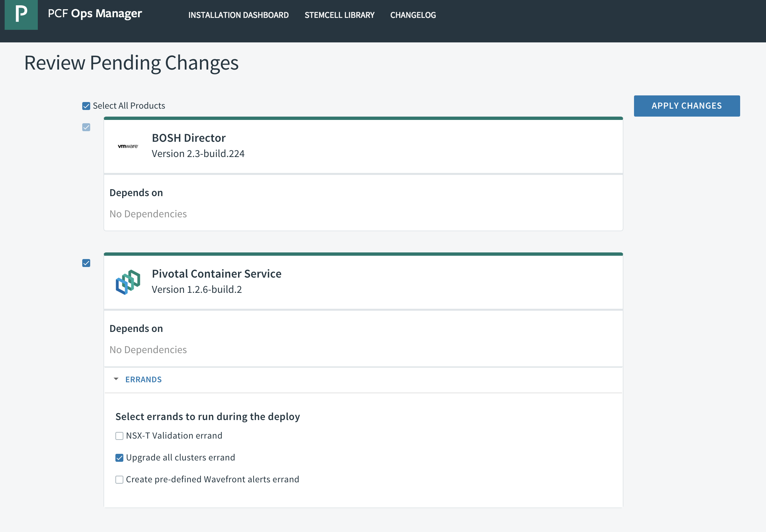Toggle the BOSH Director product checkbox
The image size is (766, 532).
click(86, 127)
